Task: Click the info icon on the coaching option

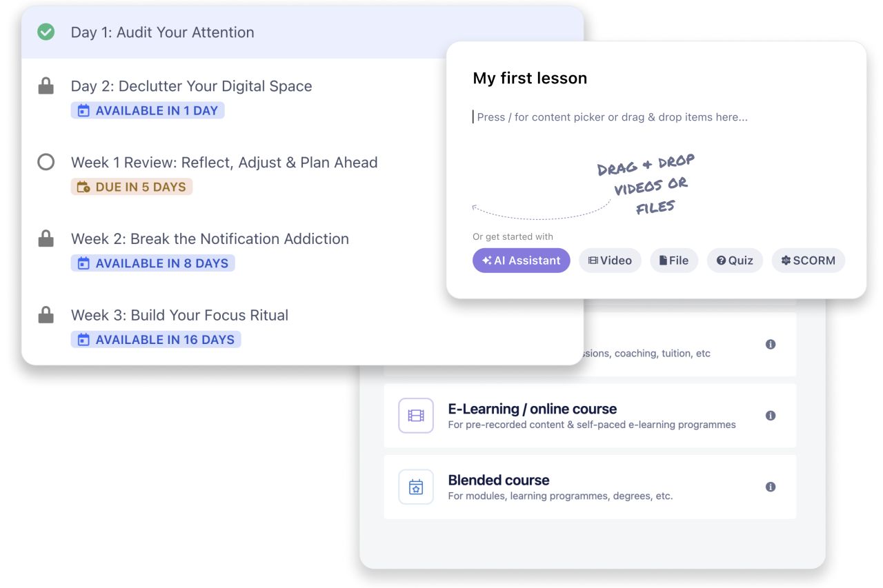Action: 771,344
